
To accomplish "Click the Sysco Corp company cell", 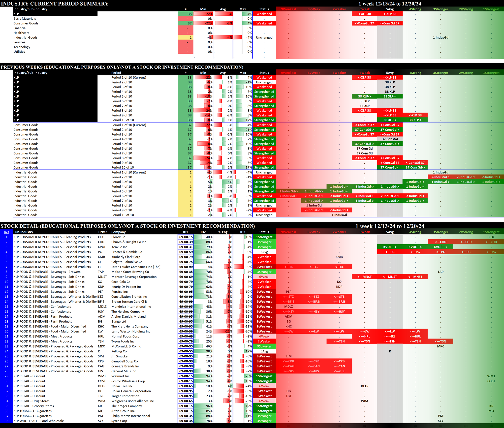I will 119,421.
